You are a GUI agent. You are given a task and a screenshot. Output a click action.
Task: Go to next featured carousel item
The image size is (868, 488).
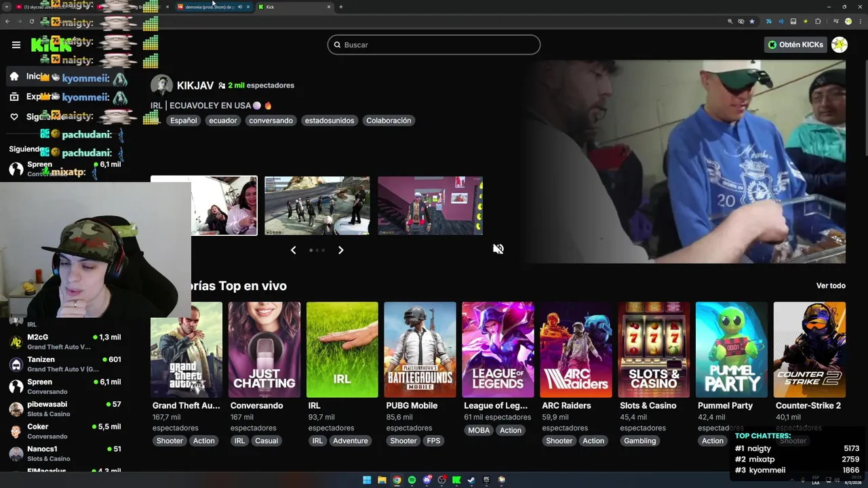click(340, 250)
